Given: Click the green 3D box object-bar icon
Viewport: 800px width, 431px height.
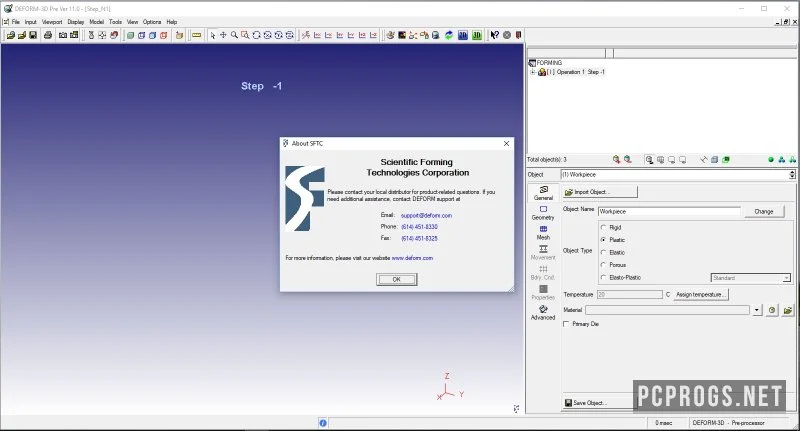Looking at the screenshot, I should pyautogui.click(x=726, y=160).
